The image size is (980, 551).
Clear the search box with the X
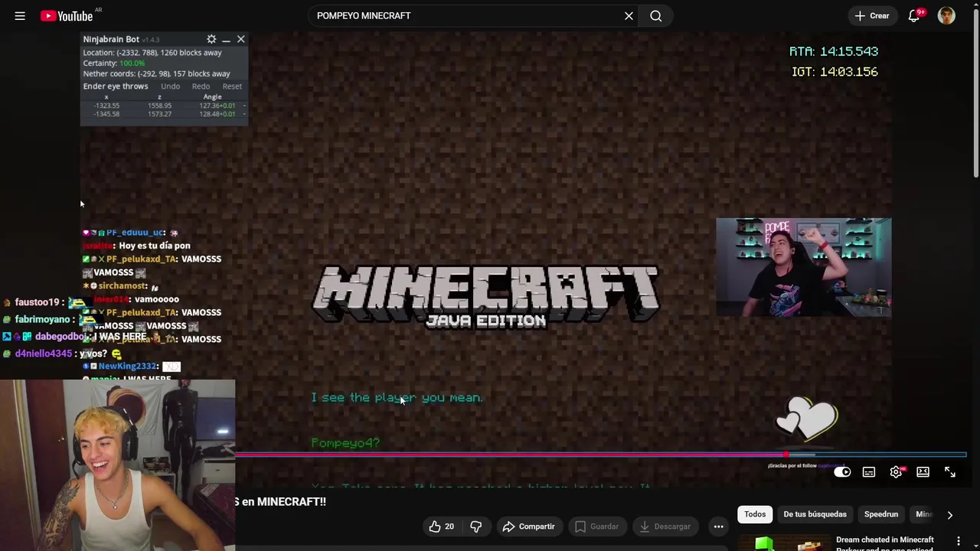pyautogui.click(x=629, y=15)
